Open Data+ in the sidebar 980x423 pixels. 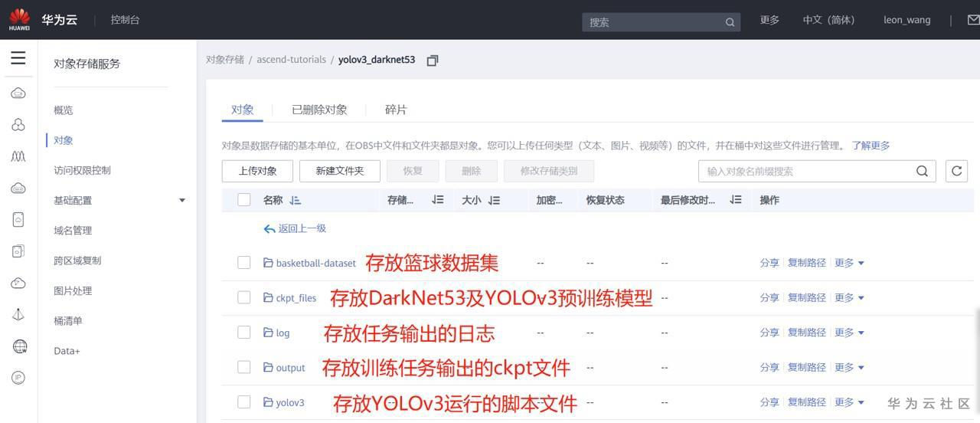click(67, 351)
